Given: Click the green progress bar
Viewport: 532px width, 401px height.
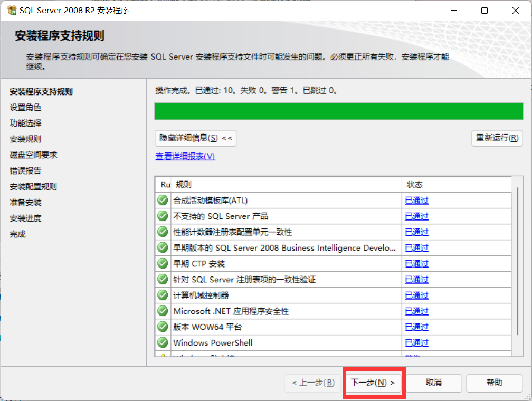Looking at the screenshot, I should [338, 111].
